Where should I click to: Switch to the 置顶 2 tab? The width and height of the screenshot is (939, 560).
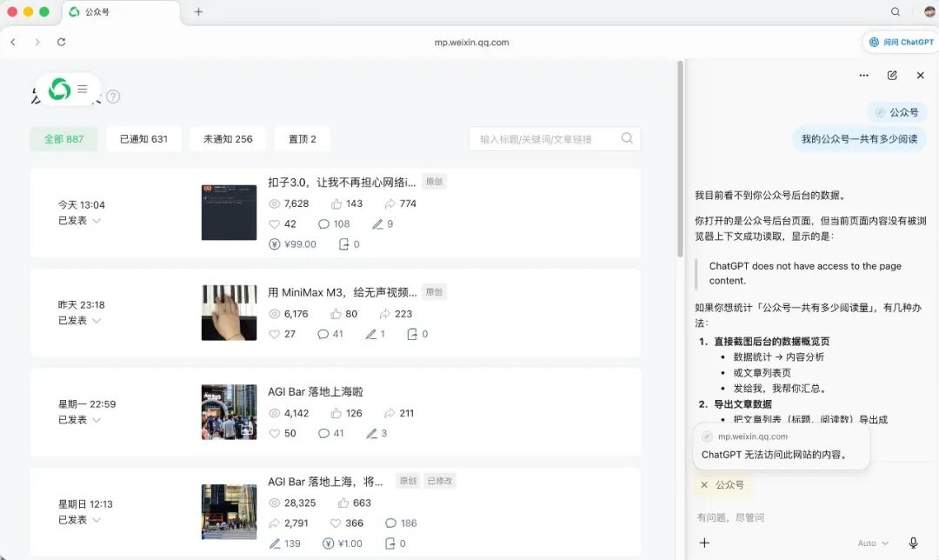(x=303, y=139)
